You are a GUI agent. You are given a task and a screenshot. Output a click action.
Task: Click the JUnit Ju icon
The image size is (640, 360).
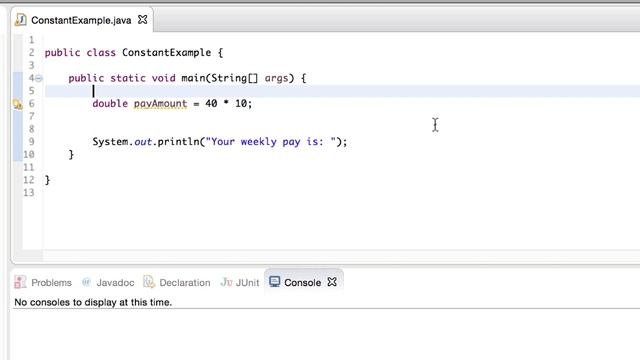tap(226, 282)
